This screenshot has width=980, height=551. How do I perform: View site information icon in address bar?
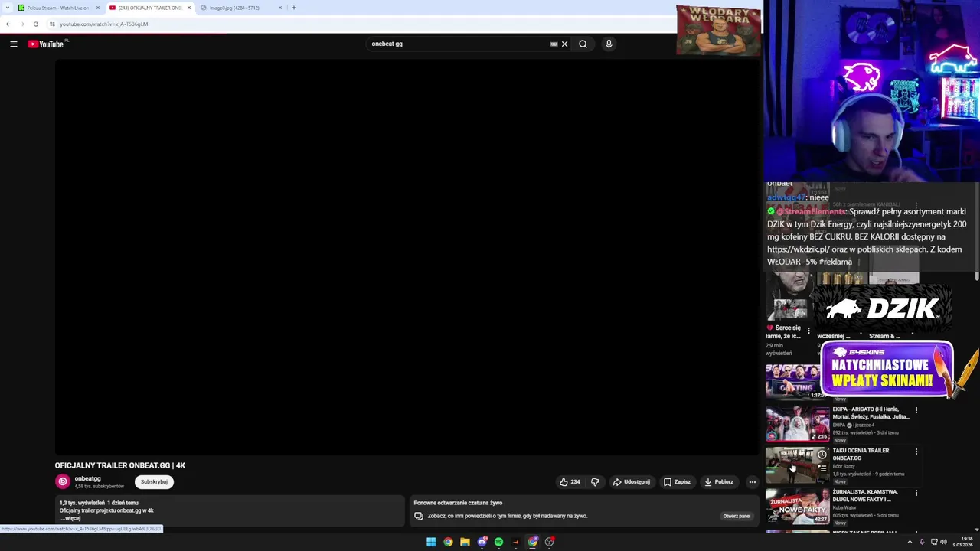click(x=52, y=24)
